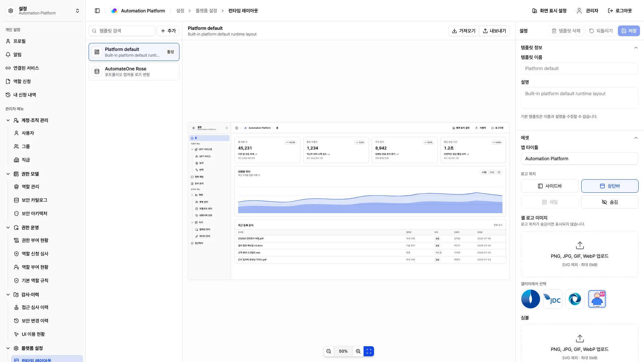The width and height of the screenshot is (644, 362).
Task: Click the 내보내기 export button
Action: (x=494, y=31)
